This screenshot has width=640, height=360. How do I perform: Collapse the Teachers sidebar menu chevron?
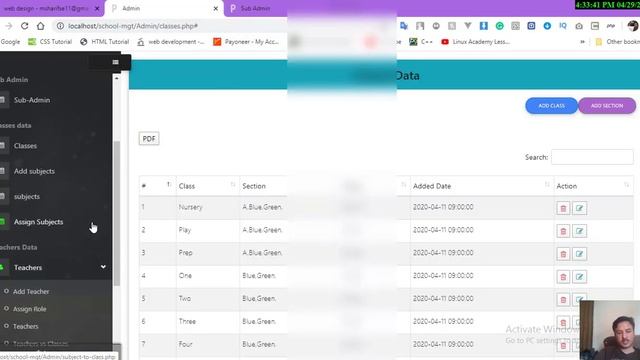(x=103, y=267)
